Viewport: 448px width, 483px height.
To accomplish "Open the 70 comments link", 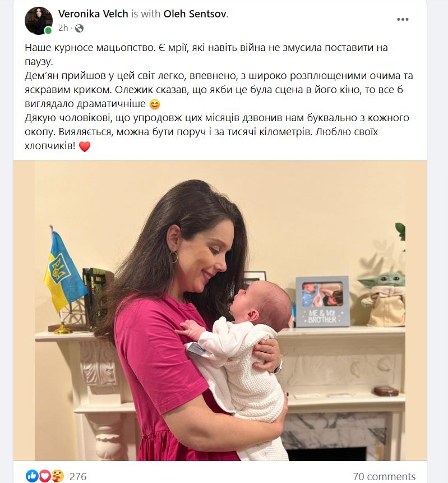I will click(384, 476).
